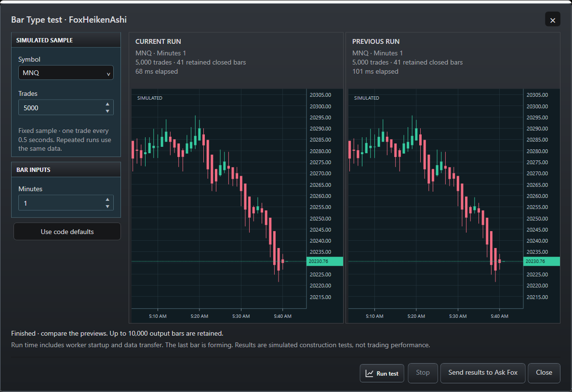Increase Trades value with up arrow

pos(107,104)
